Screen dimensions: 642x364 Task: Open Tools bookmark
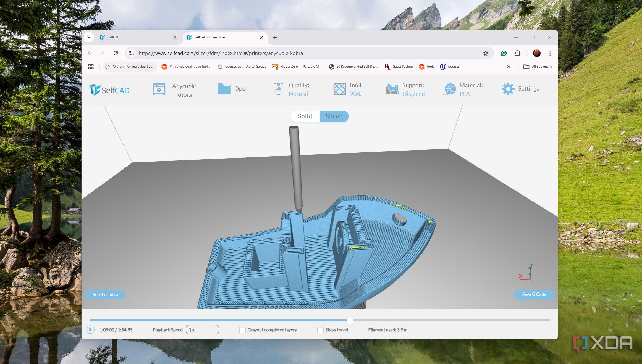point(426,67)
